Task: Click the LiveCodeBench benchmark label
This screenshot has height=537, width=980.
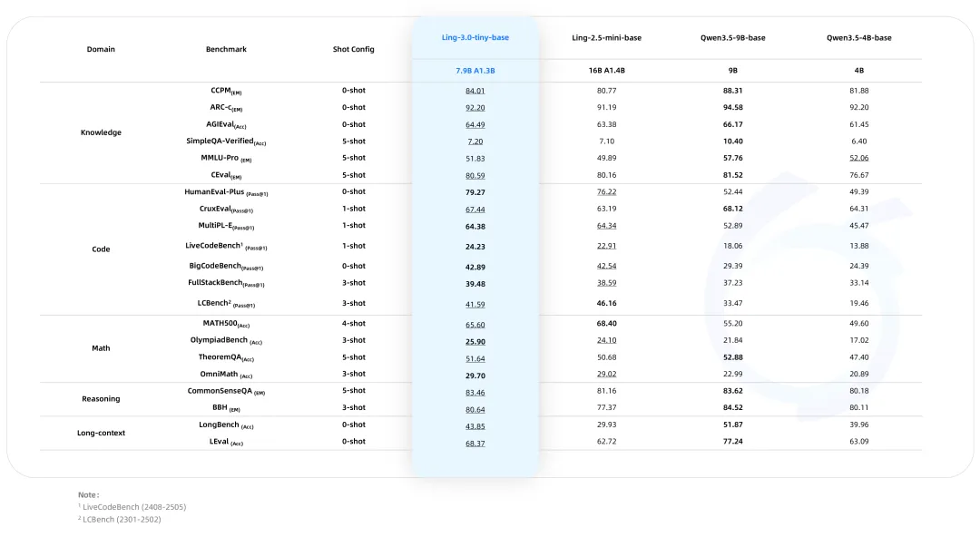Action: coord(226,247)
